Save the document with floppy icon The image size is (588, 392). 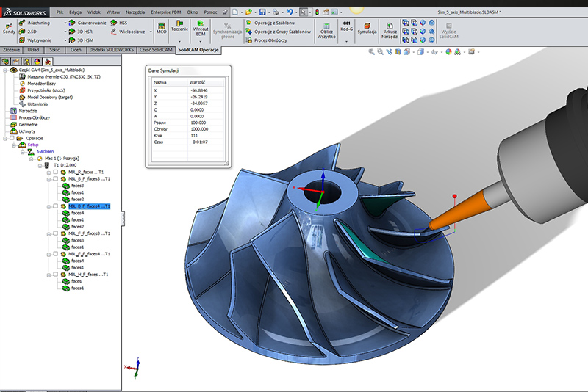pos(262,12)
